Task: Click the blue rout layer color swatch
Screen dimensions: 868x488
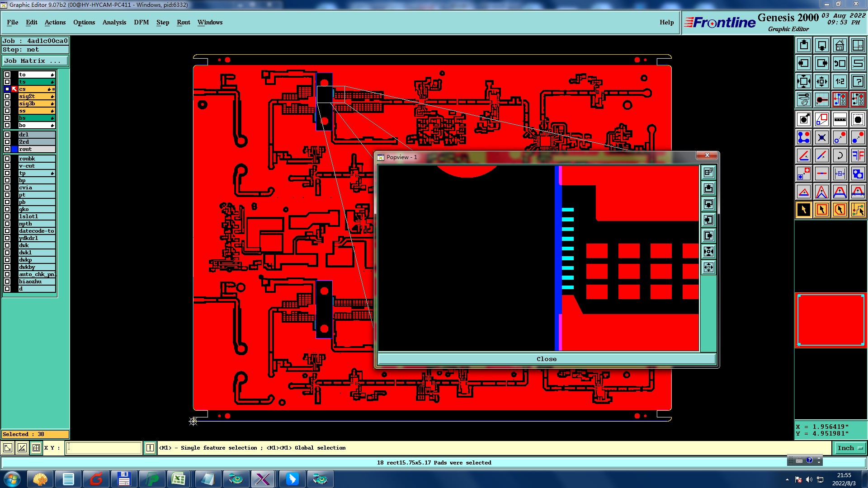Action: (x=14, y=149)
